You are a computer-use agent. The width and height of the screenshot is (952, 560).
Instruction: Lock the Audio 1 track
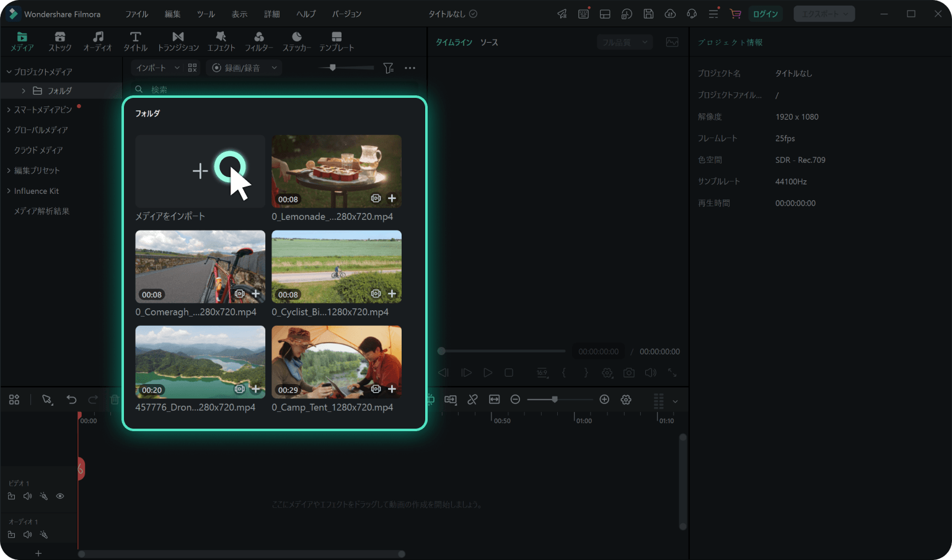click(x=11, y=535)
